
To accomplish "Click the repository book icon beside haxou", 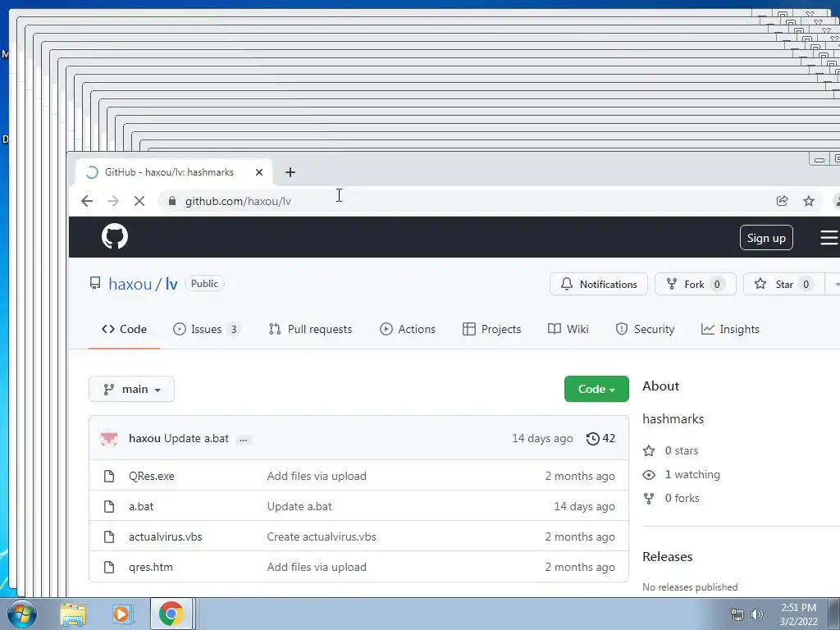I will (x=95, y=283).
